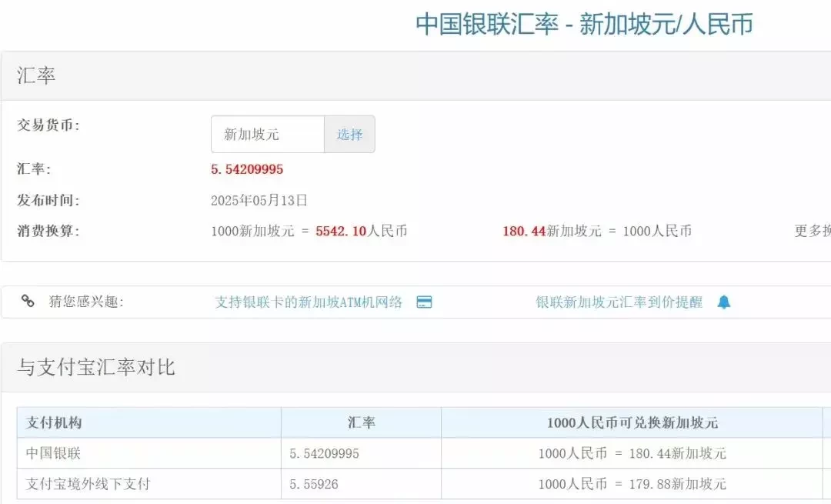Click the 5.54209995 rate cell in table
Viewport: 831px width, 504px height.
pyautogui.click(x=361, y=453)
